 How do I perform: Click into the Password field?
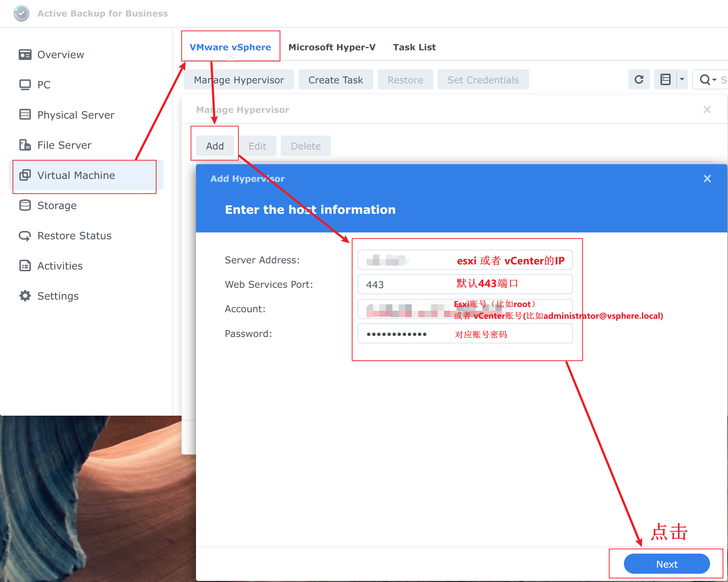pos(465,334)
